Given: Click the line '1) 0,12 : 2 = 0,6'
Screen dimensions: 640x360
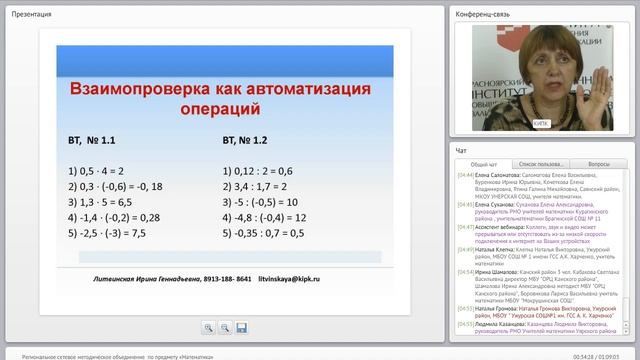Looking at the screenshot, I should tap(258, 171).
